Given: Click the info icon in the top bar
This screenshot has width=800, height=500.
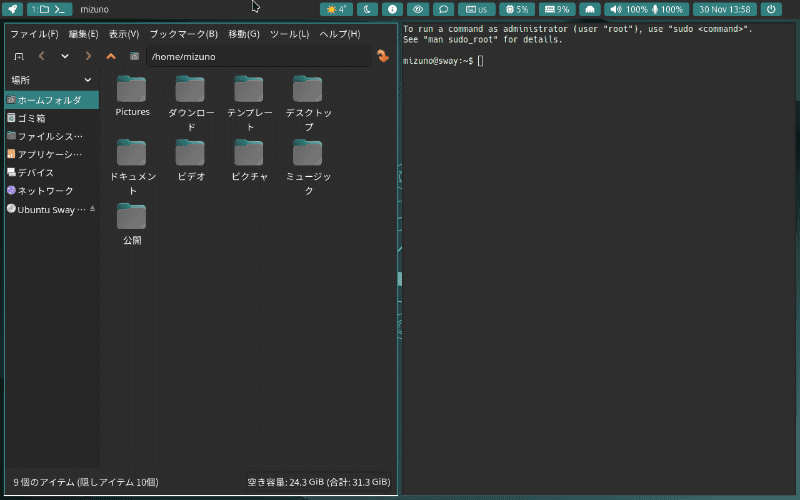Looking at the screenshot, I should coord(392,9).
